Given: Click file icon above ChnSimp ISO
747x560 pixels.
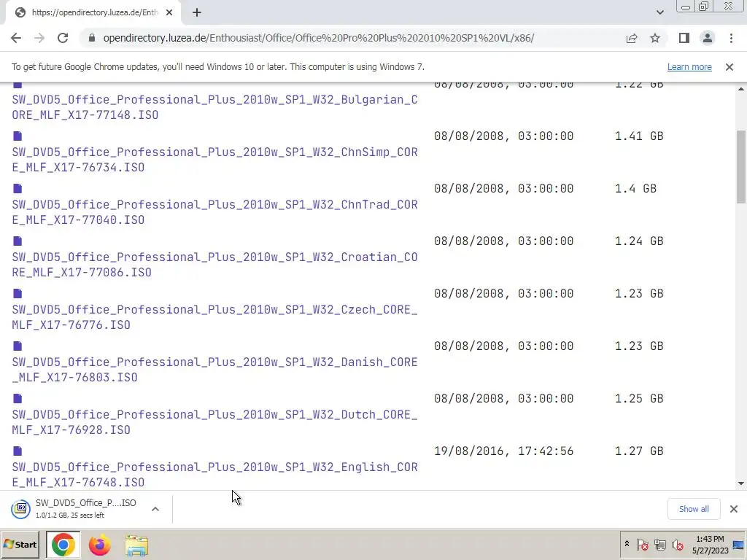Looking at the screenshot, I should [x=18, y=136].
